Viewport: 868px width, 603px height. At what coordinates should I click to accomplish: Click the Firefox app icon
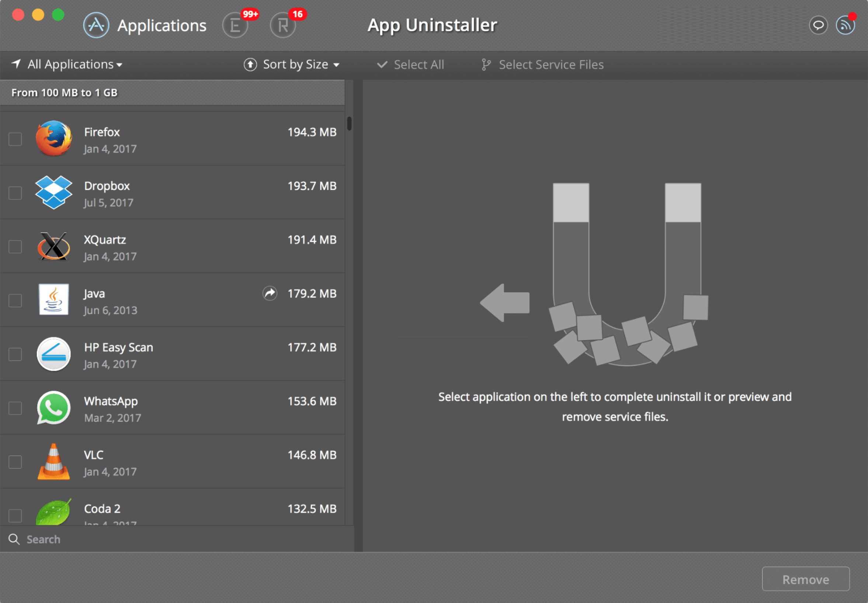54,138
